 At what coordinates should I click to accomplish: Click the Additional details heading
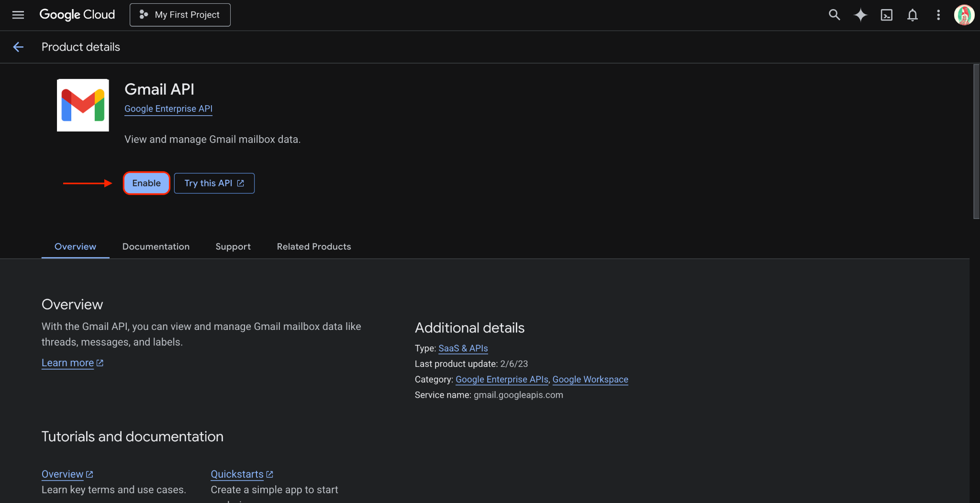[x=469, y=328]
